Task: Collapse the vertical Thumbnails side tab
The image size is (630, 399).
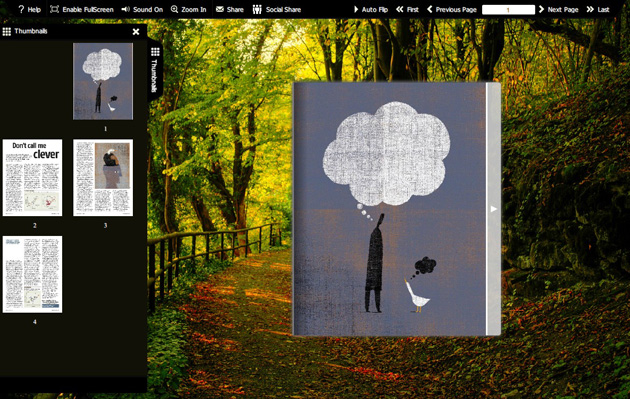Action: tap(155, 70)
